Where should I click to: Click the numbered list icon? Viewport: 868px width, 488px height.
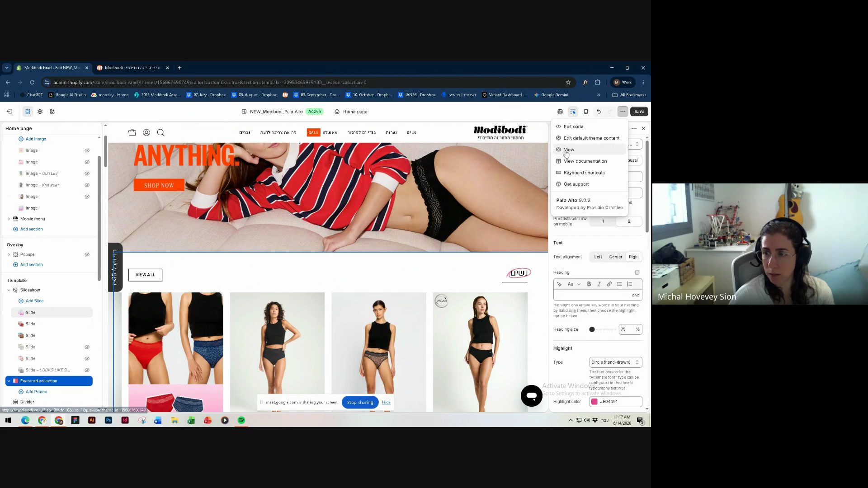tap(630, 284)
